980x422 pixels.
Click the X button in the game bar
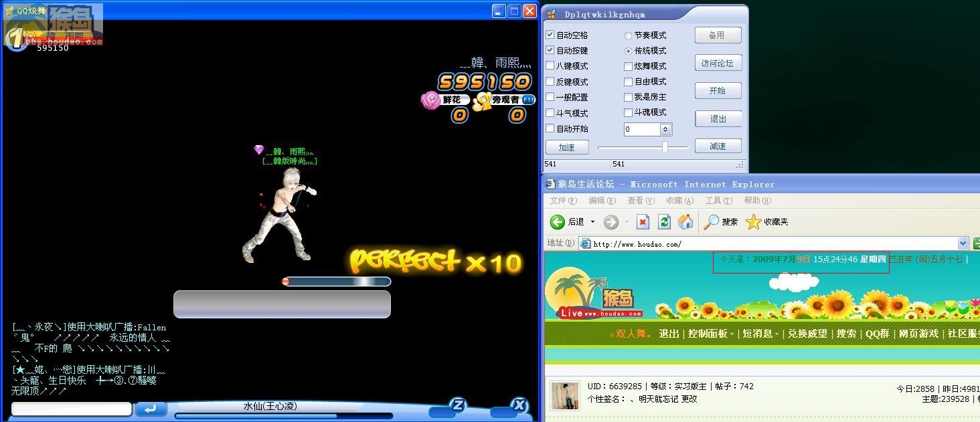click(x=519, y=405)
